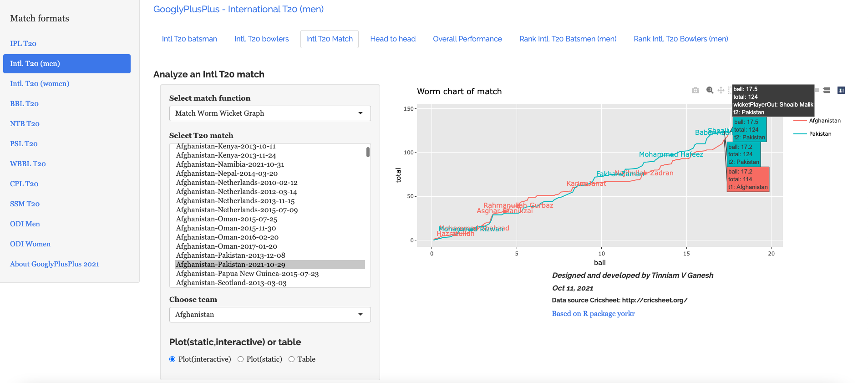Click the Plotly logo icon
Screen dimensions: 868x383
841,90
